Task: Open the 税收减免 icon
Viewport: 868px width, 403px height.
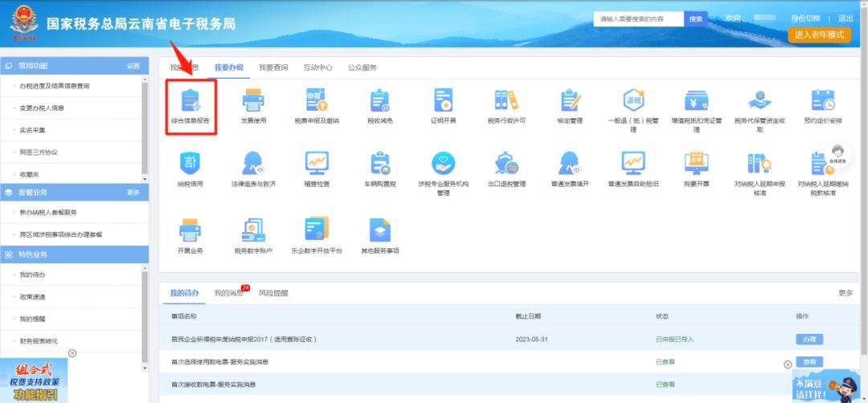Action: (379, 100)
